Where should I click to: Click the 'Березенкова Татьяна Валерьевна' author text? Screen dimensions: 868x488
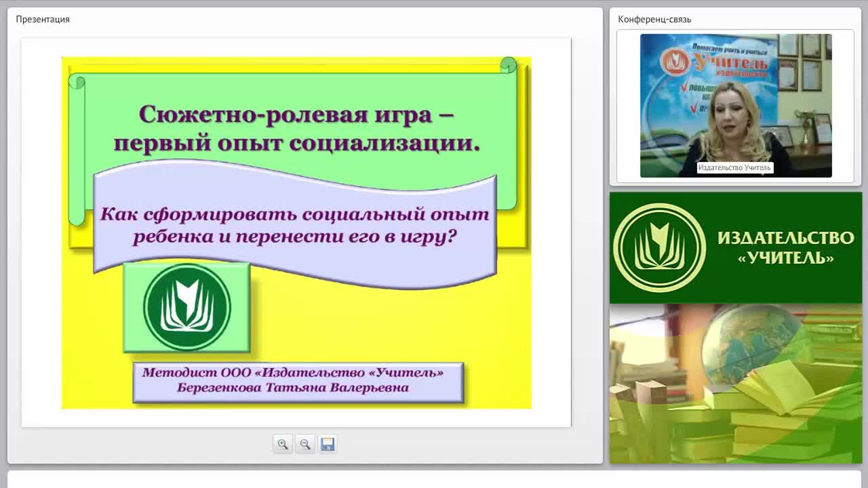point(292,388)
